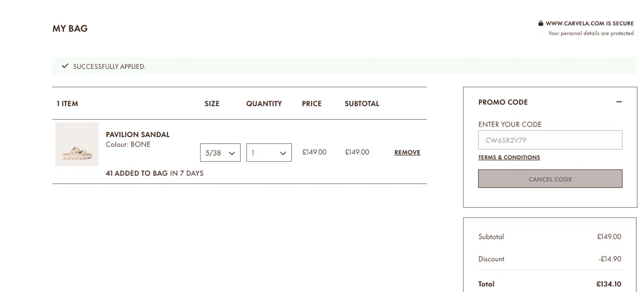Select the Discount -£14.90 value

[610, 259]
